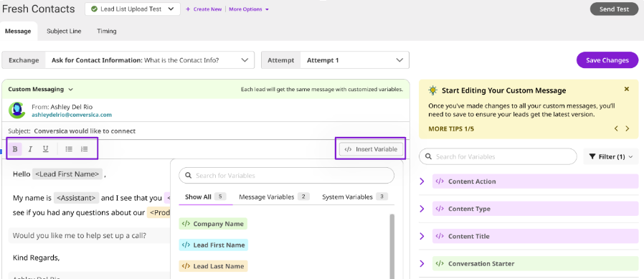Viewport: 644px width, 279px height.
Task: Expand the Content Type variable group
Action: pyautogui.click(x=422, y=209)
